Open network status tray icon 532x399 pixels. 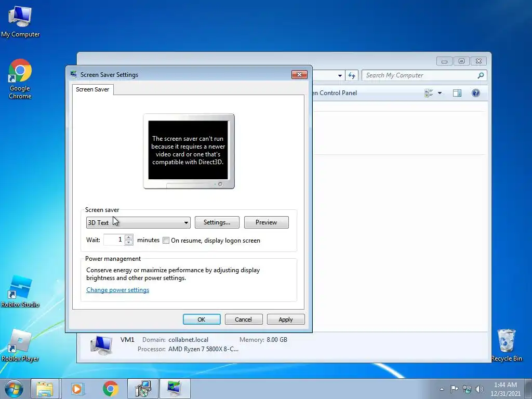467,389
